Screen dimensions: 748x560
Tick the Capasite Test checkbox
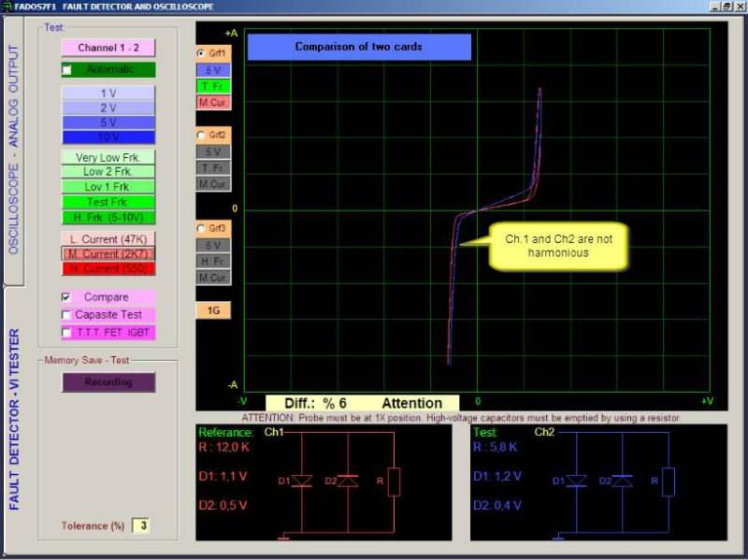pyautogui.click(x=67, y=315)
